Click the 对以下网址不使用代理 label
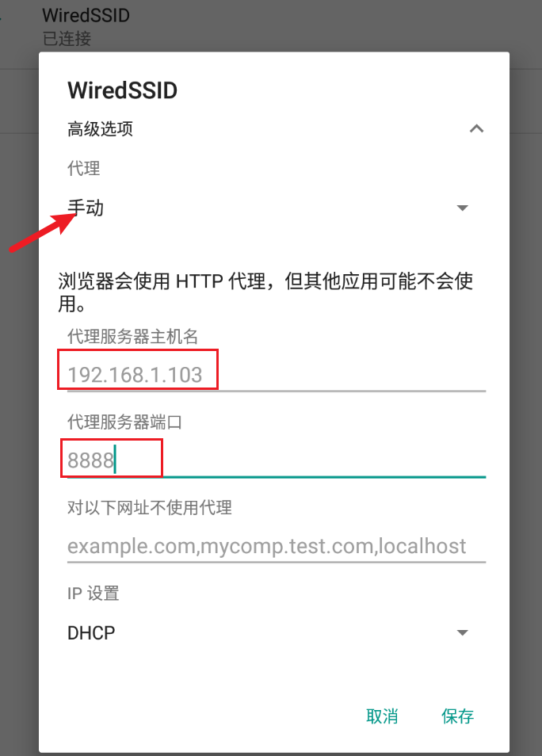 coord(150,507)
